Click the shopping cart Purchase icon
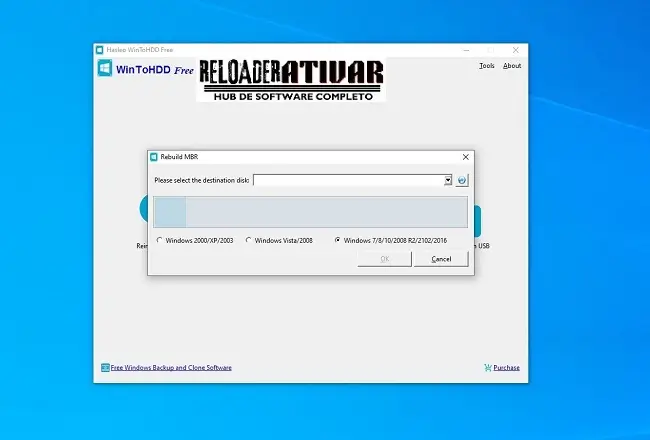 coord(488,367)
